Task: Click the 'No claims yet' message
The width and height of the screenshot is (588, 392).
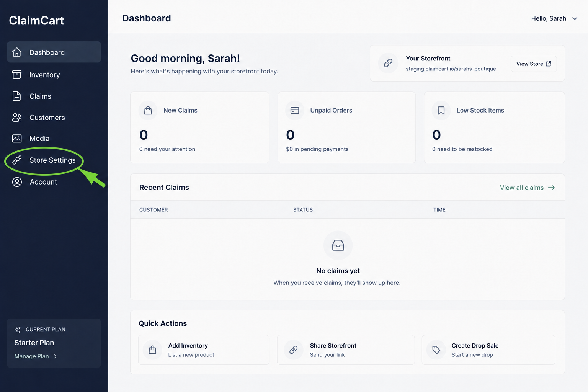Action: click(x=338, y=271)
